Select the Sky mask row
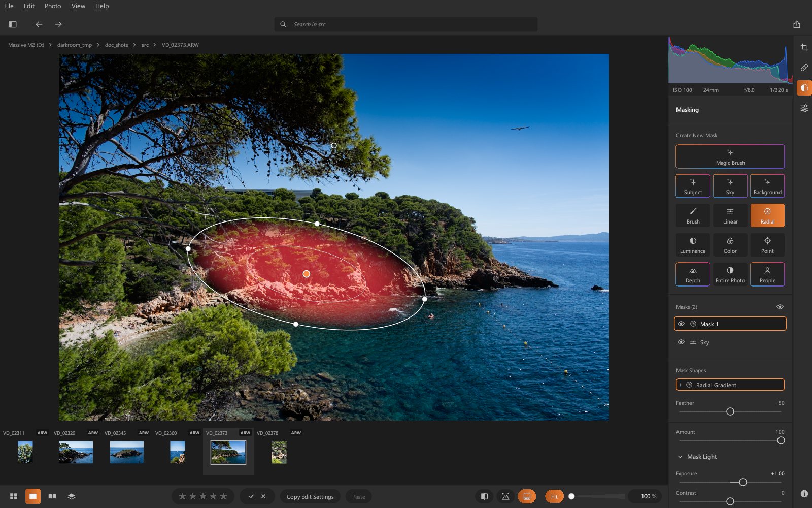Screen dimensions: 812x508 point(730,342)
